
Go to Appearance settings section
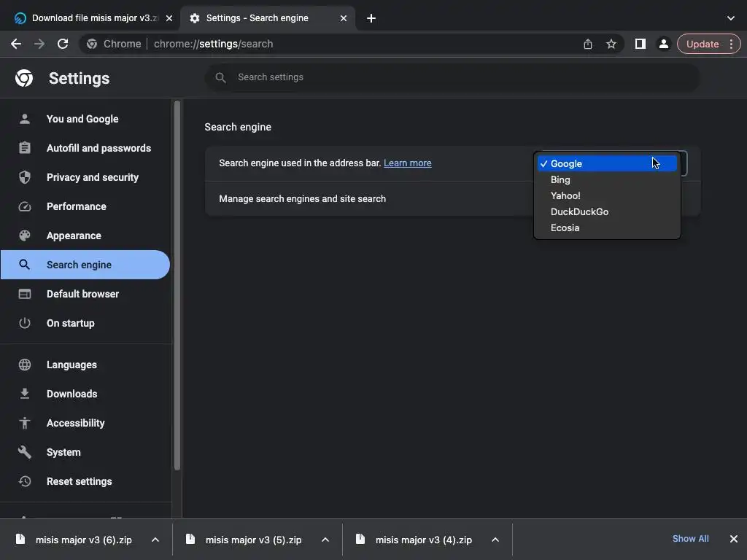(74, 236)
